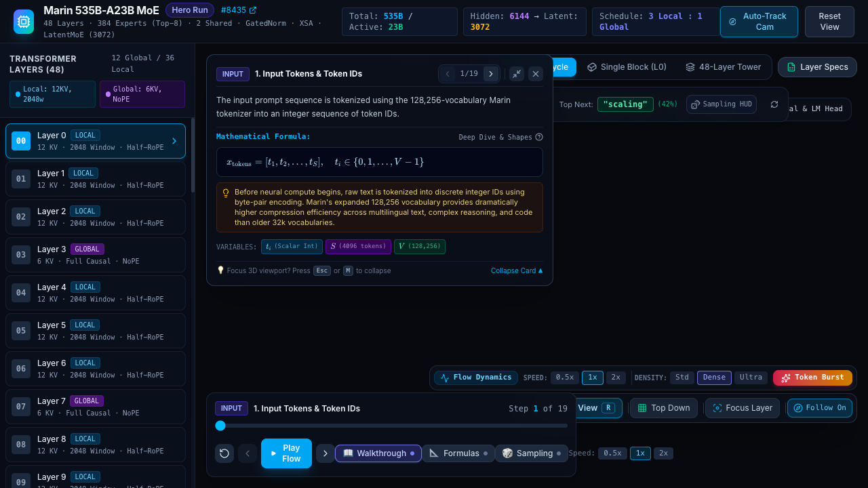Click the layer list vertical scrollbar
This screenshot has height=488, width=868.
pos(193,156)
